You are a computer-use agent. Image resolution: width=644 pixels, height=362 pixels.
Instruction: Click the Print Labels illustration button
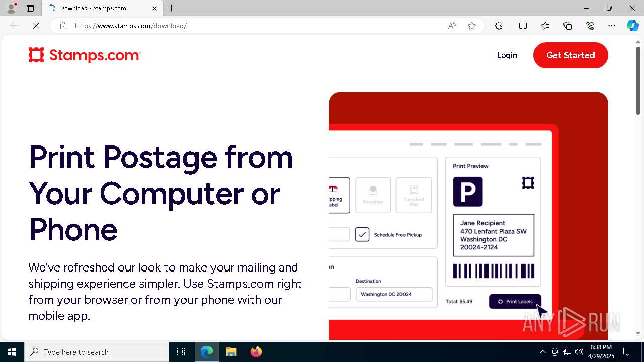coord(515,301)
